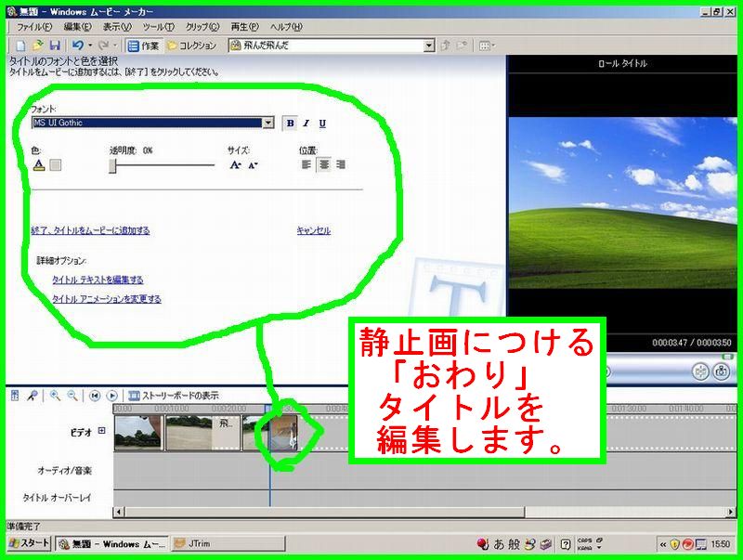Play the timeline
Viewport: 743px width, 560px height.
pos(111,395)
